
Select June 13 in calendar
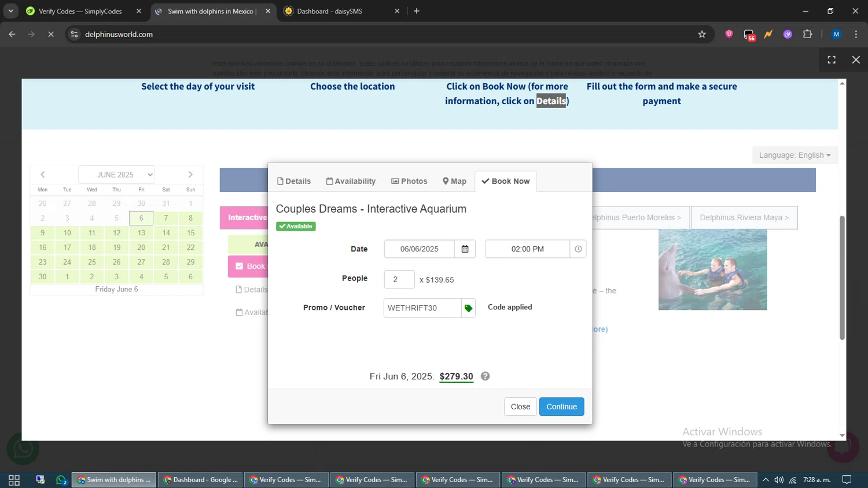tap(141, 232)
